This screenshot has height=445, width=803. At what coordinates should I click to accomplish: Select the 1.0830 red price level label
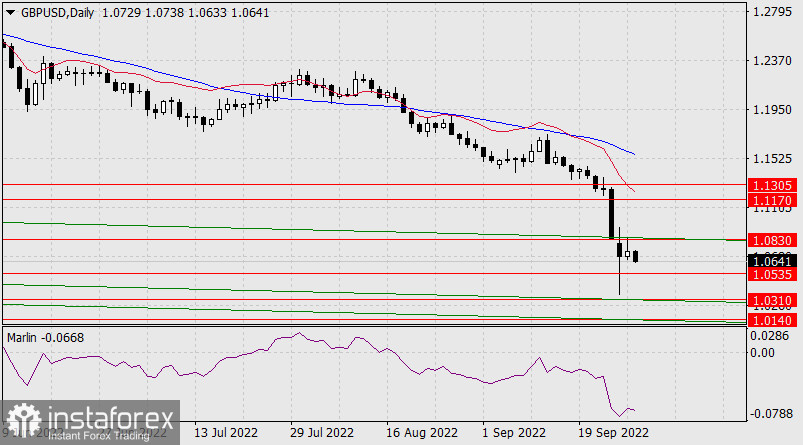pos(772,240)
